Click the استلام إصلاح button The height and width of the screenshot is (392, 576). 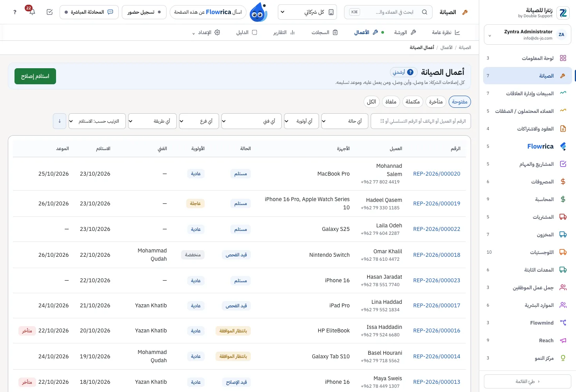pyautogui.click(x=35, y=76)
